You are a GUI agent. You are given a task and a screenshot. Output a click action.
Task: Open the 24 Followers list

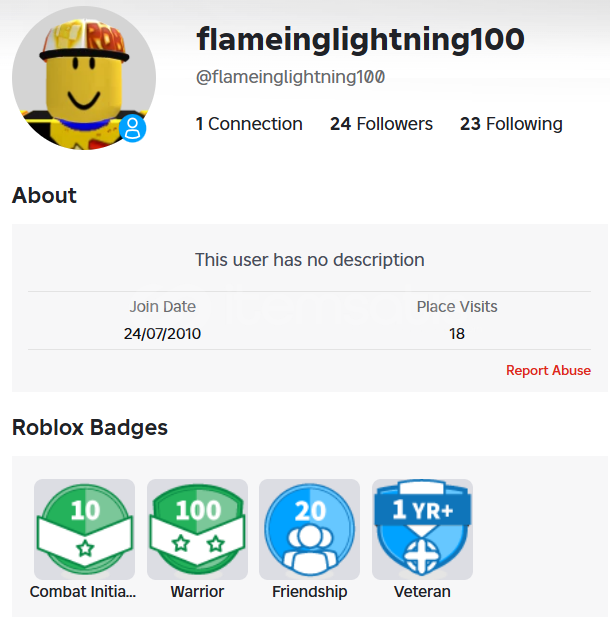(381, 124)
